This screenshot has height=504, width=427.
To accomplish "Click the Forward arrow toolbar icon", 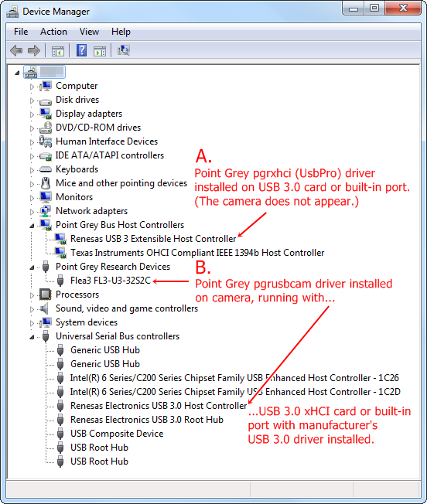I will [x=34, y=51].
